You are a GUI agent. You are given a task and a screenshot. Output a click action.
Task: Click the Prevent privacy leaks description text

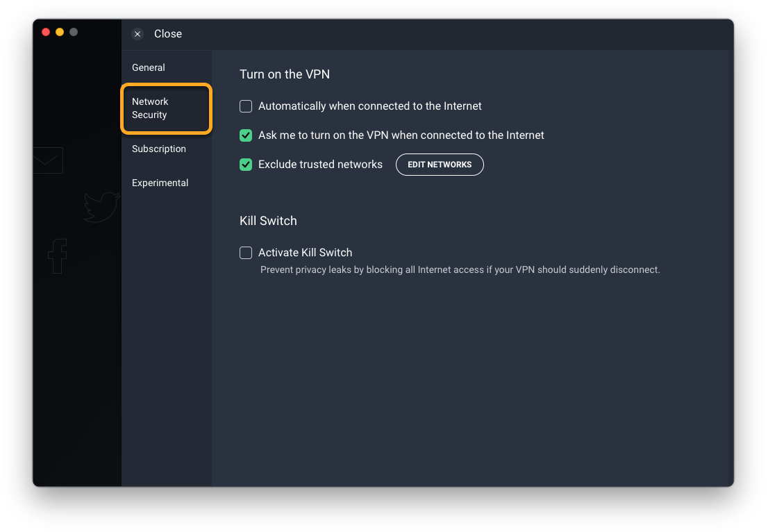(x=460, y=270)
